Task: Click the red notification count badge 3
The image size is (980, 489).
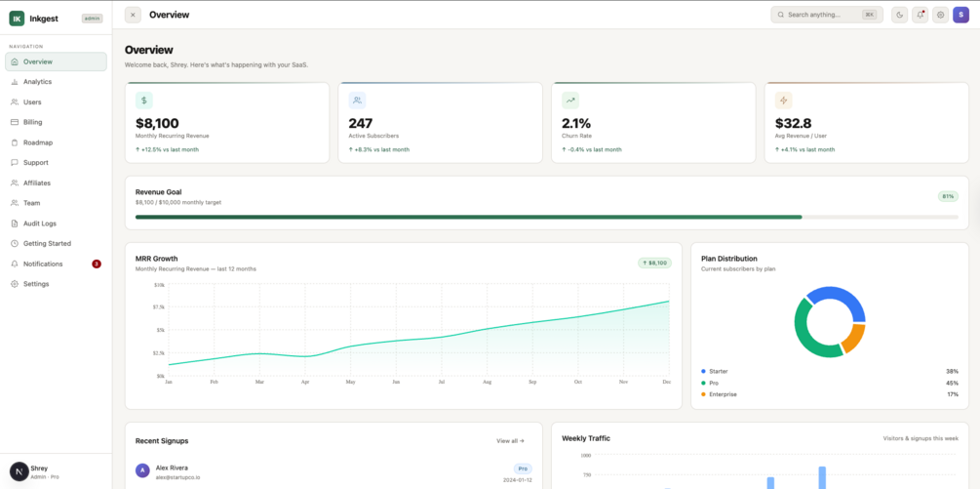Action: [97, 264]
